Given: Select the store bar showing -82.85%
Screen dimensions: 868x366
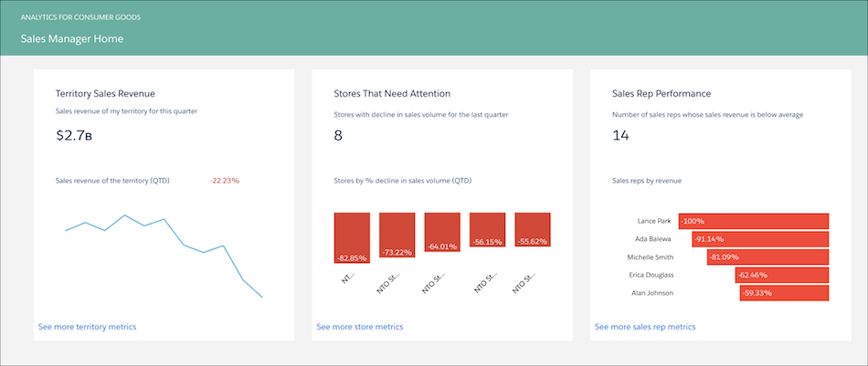Looking at the screenshot, I should coord(352,238).
